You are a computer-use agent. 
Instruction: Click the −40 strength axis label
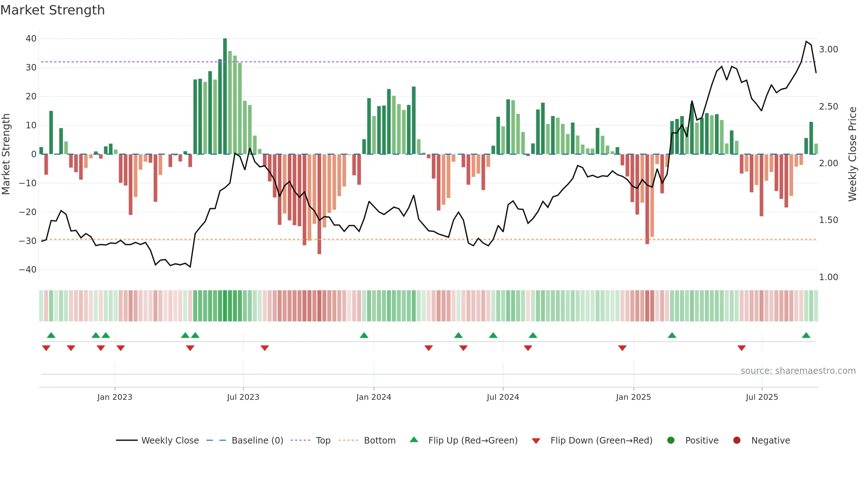[28, 269]
